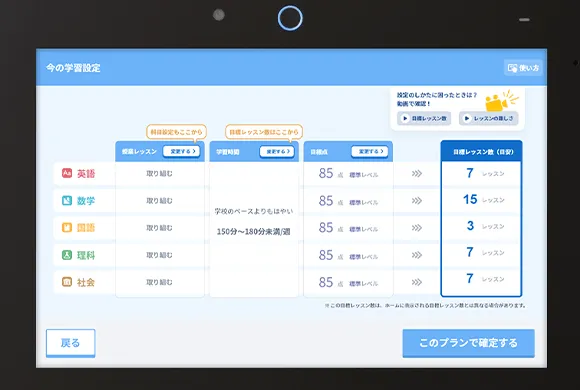Click the 3 レッスン count for 国語
The width and height of the screenshot is (580, 390).
click(485, 226)
